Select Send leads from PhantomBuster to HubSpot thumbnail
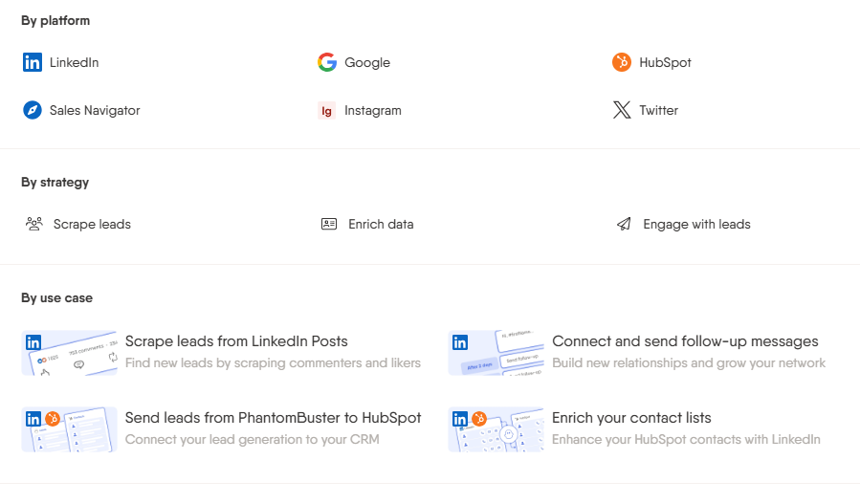Image resolution: width=860 pixels, height=504 pixels. click(x=69, y=429)
